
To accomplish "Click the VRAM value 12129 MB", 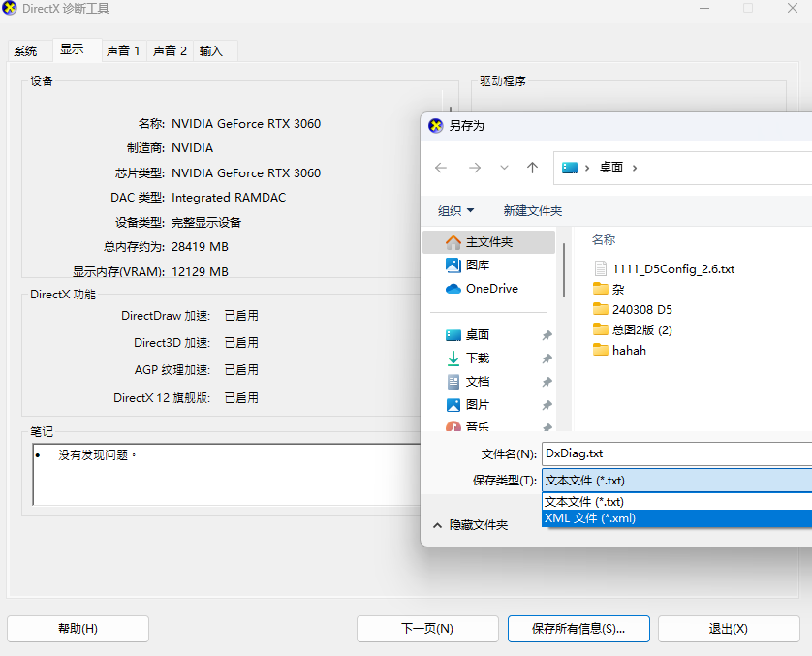I will point(200,271).
